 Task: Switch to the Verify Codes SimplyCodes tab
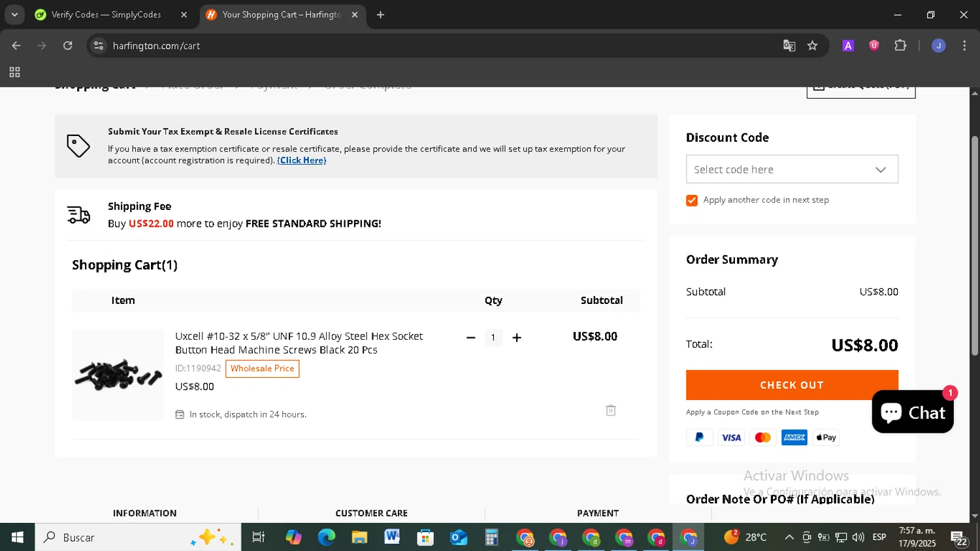pos(106,14)
